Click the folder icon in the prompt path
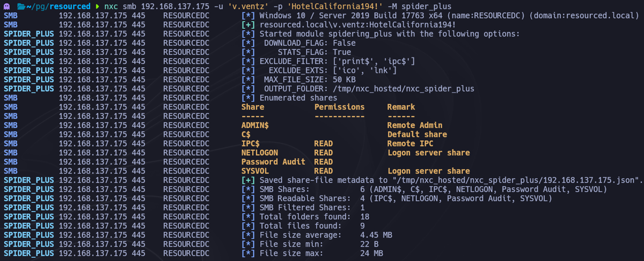The width and height of the screenshot is (644, 261). coord(21,6)
